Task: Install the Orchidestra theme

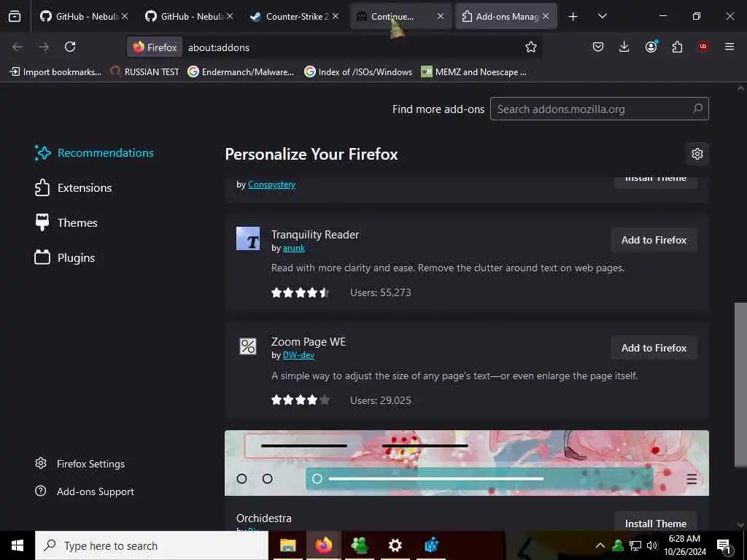Action: click(x=656, y=523)
